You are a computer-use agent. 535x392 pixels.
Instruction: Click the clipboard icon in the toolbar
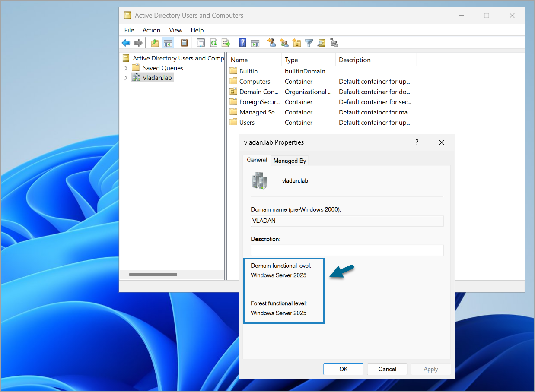tap(185, 43)
